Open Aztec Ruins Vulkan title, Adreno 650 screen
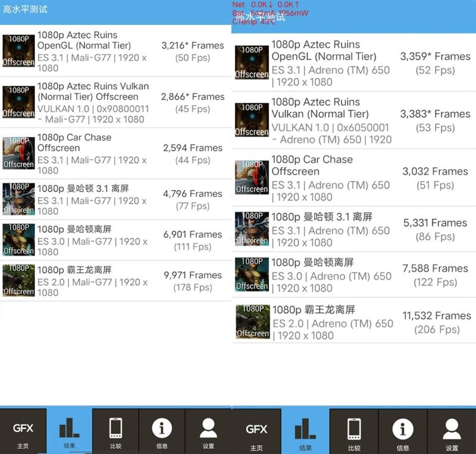Screen dimensions: 476x454 coord(320,108)
